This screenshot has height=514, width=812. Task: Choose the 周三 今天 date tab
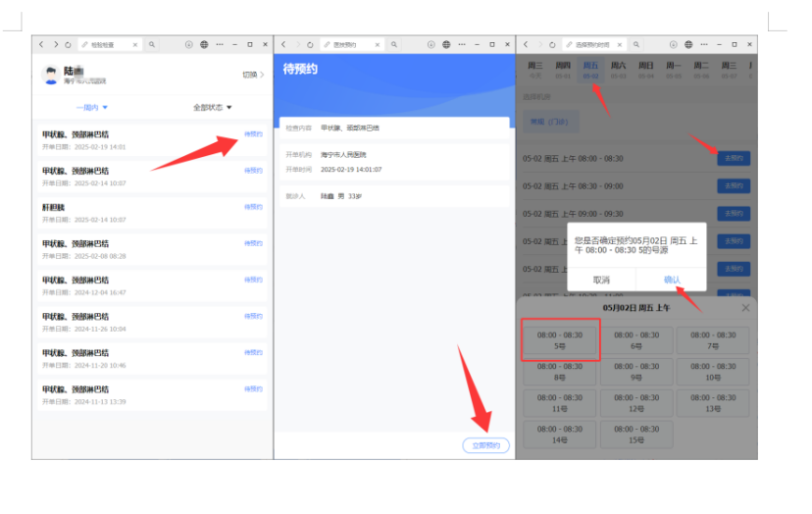tap(534, 71)
